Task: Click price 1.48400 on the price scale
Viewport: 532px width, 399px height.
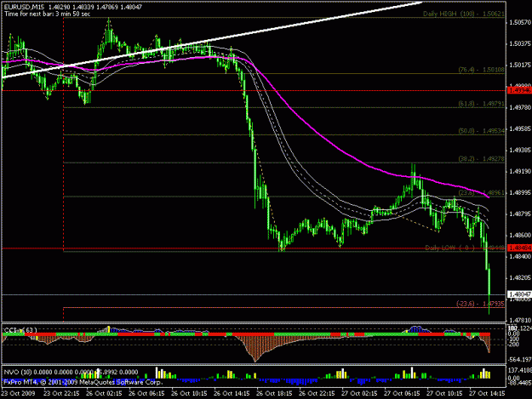Action: (520, 256)
